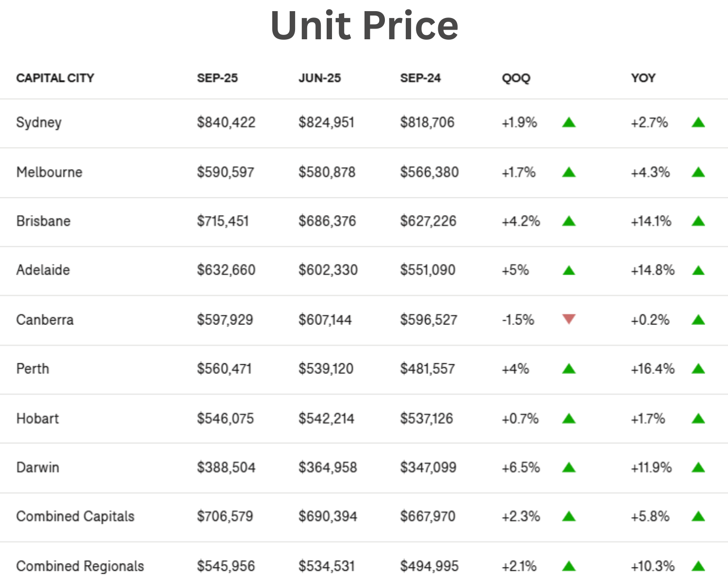The width and height of the screenshot is (728, 582).
Task: Click Perth's YOY value +16.4%
Action: coord(653,369)
